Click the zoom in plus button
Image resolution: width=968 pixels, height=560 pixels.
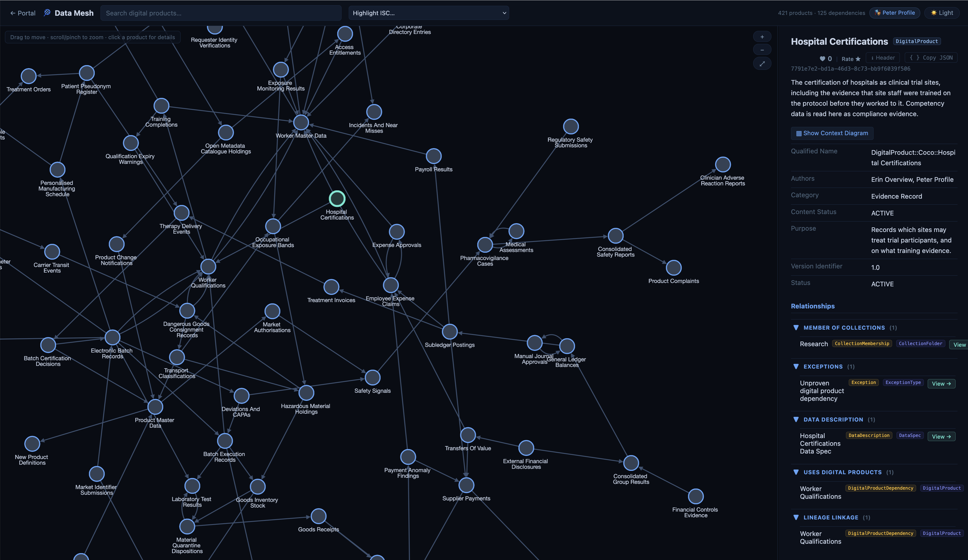(762, 37)
